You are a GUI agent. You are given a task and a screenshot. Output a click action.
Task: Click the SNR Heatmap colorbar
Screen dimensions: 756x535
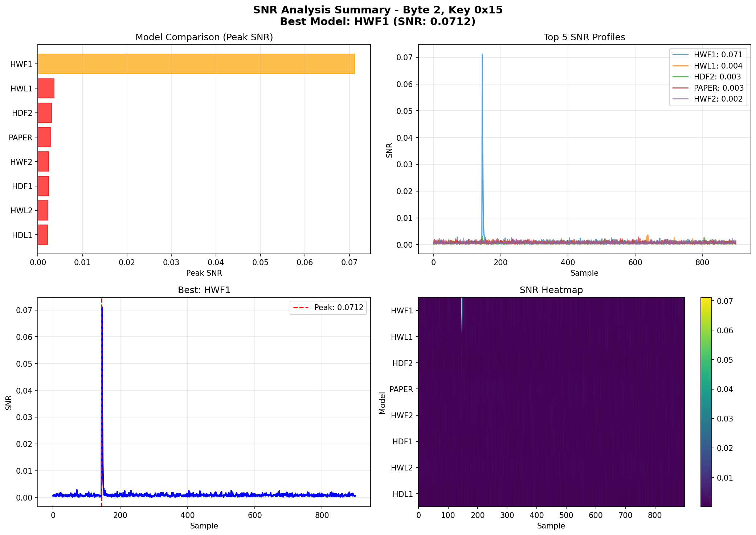[x=706, y=402]
